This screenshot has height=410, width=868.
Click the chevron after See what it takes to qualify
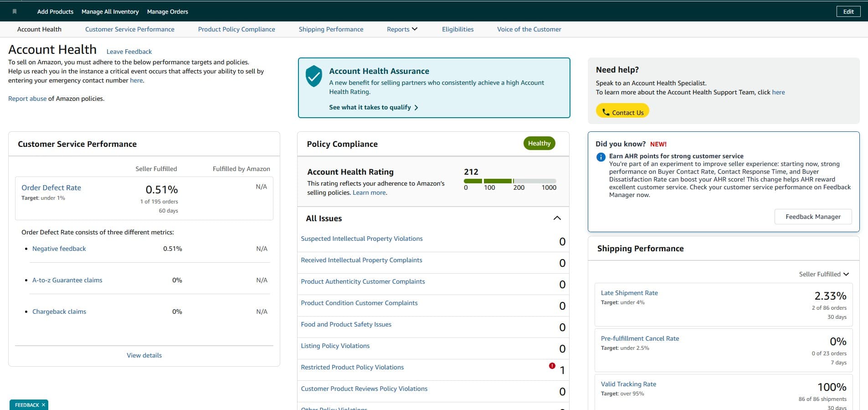click(416, 108)
